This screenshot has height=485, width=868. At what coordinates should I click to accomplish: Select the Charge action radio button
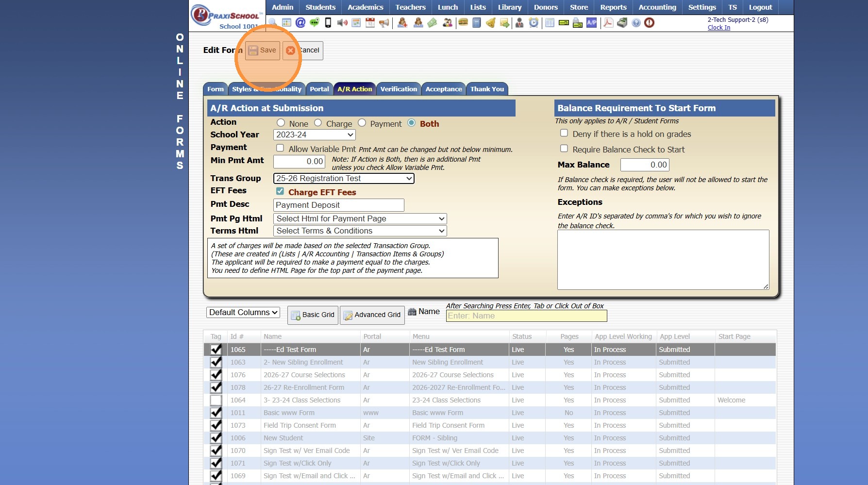tap(318, 123)
